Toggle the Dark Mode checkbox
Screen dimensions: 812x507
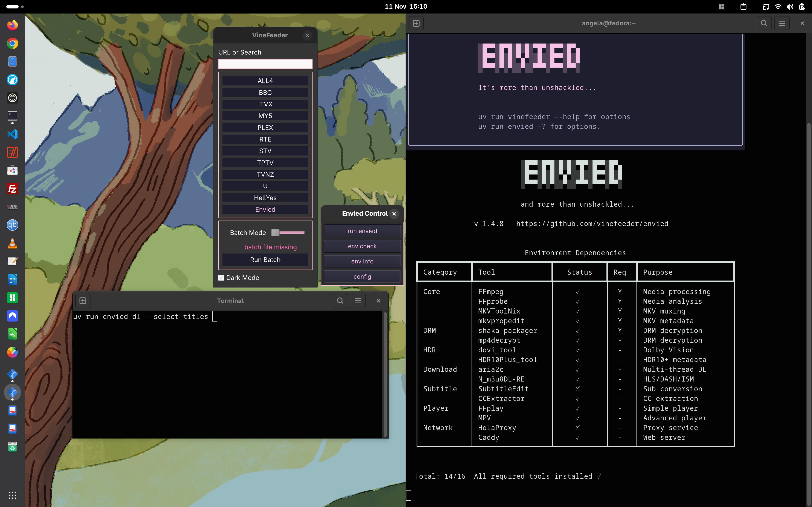221,278
